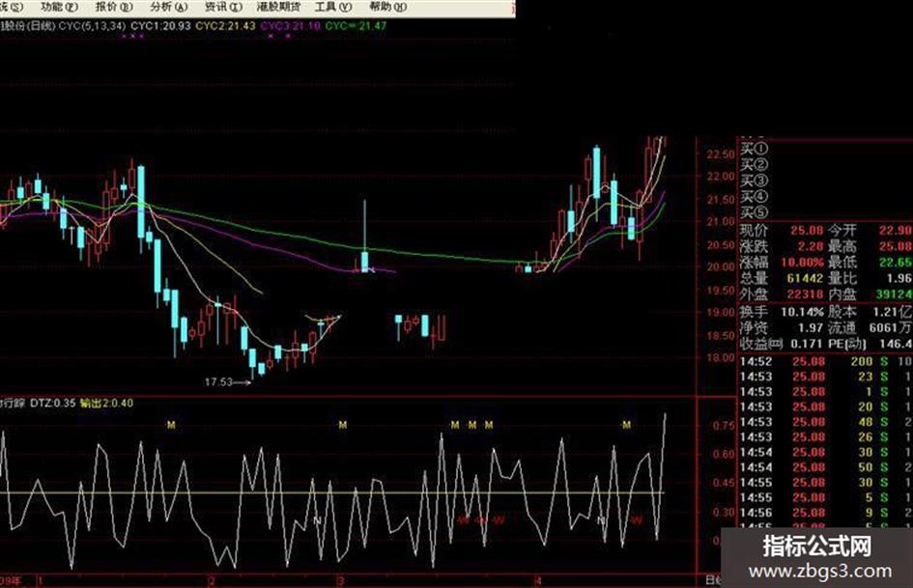Click the 收益 0.171 earnings value
The width and height of the screenshot is (913, 588).
click(807, 344)
